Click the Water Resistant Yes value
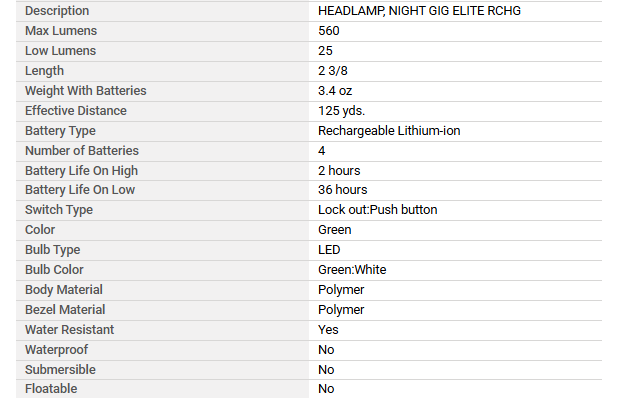This screenshot has height=398, width=617. click(x=328, y=330)
